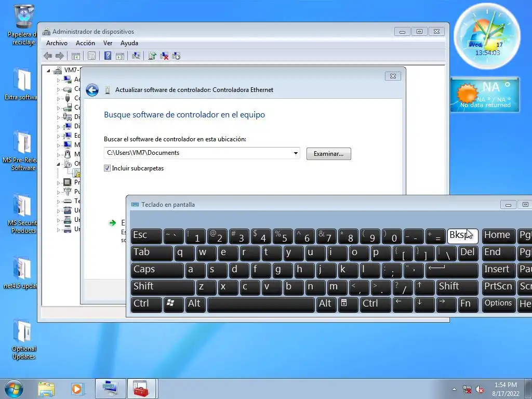Image resolution: width=532 pixels, height=399 pixels.
Task: Open the taskbar date and time
Action: pos(506,389)
